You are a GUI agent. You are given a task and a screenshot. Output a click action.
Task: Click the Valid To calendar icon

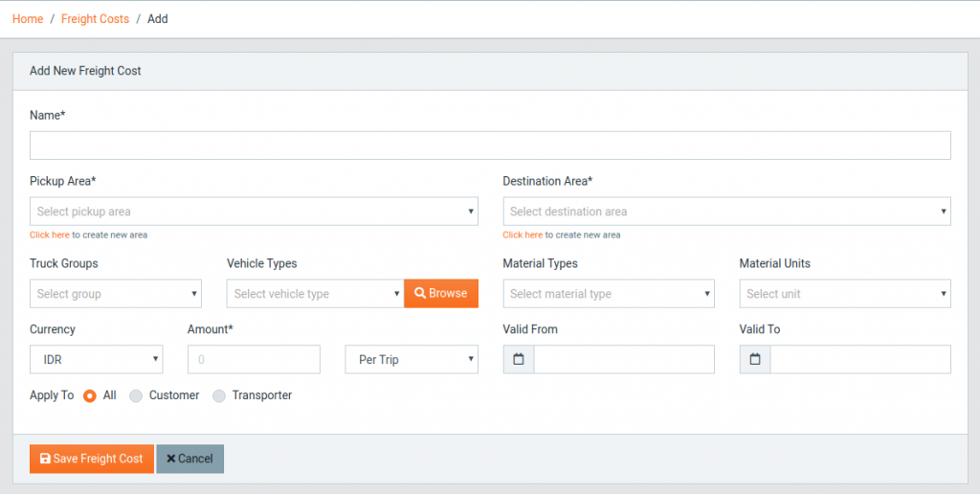point(755,360)
